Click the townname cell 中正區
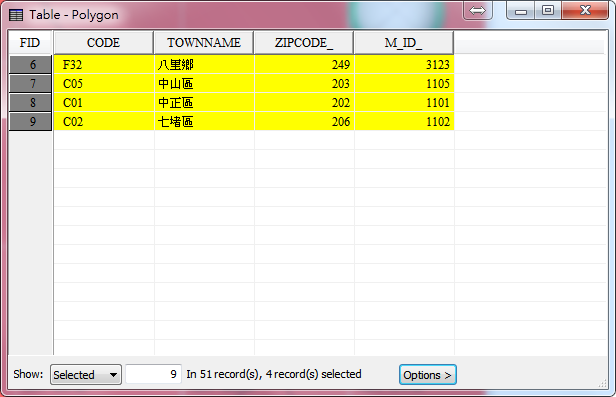Image resolution: width=616 pixels, height=397 pixels. (204, 102)
